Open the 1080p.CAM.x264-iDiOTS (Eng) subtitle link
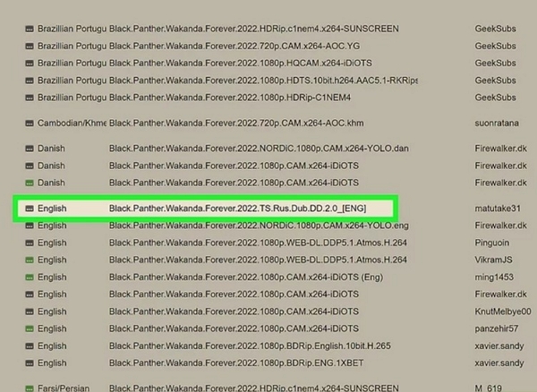The height and width of the screenshot is (392, 537). point(246,277)
